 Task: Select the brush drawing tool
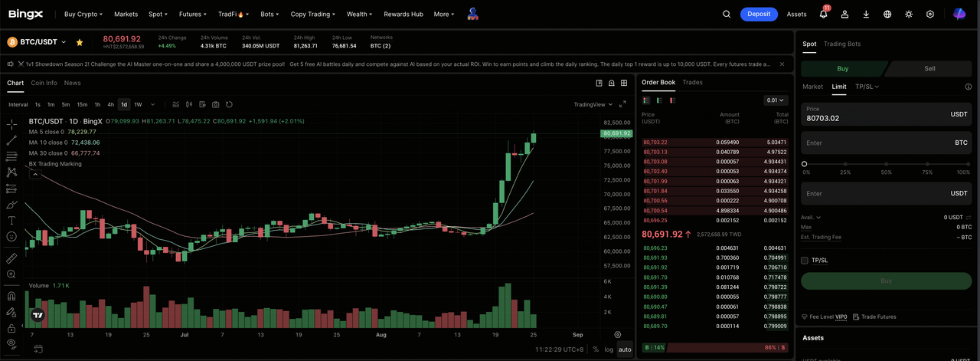coord(11,205)
